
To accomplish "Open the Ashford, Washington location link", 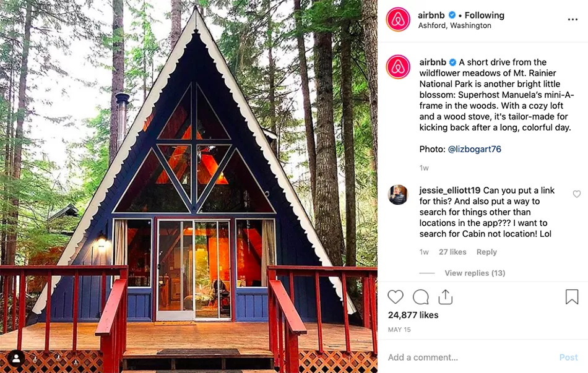I will point(454,25).
